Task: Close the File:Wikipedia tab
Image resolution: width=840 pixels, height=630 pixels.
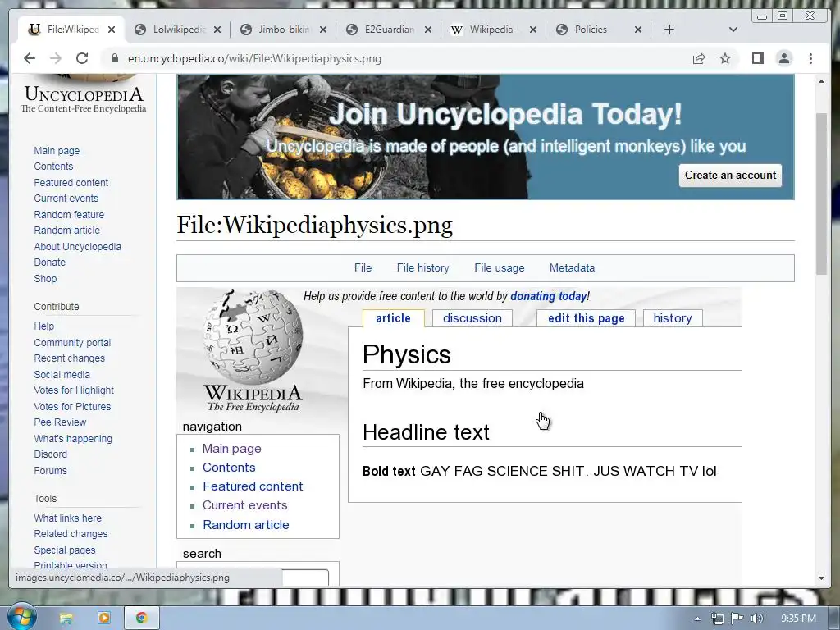Action: (x=112, y=30)
